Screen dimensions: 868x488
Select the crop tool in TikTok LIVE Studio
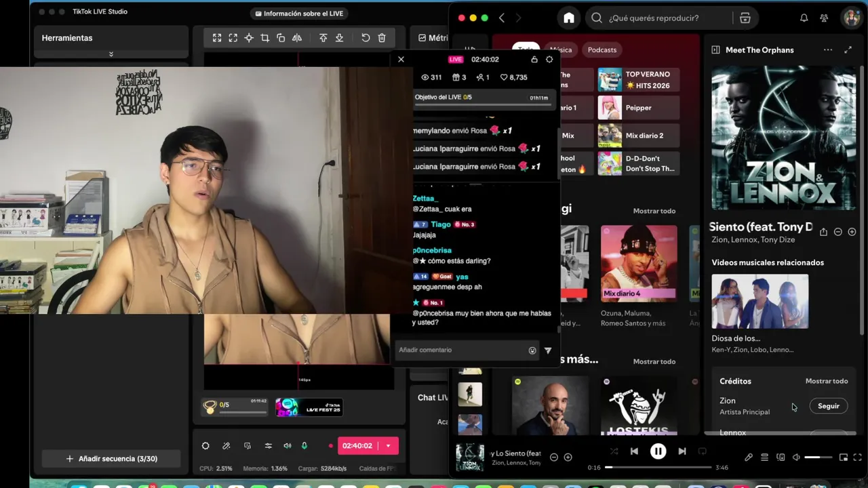click(x=265, y=38)
